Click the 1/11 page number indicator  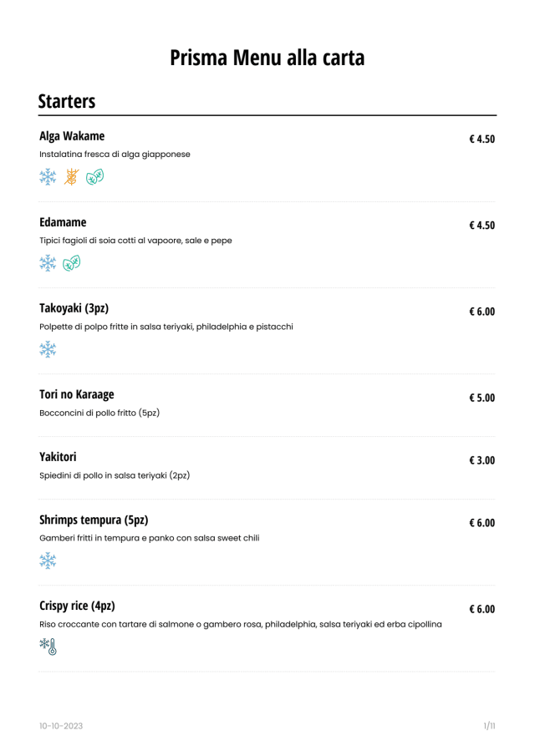coord(489,726)
